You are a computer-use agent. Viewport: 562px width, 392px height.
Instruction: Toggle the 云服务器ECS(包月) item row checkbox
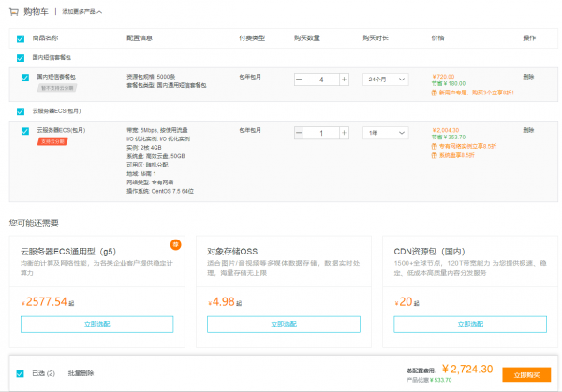(x=25, y=131)
